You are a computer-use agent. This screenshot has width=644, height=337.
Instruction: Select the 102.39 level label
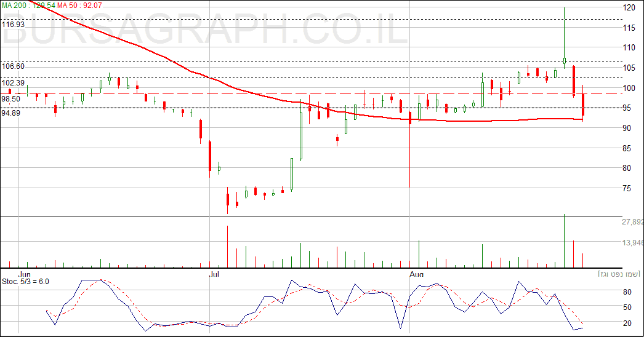[x=13, y=83]
